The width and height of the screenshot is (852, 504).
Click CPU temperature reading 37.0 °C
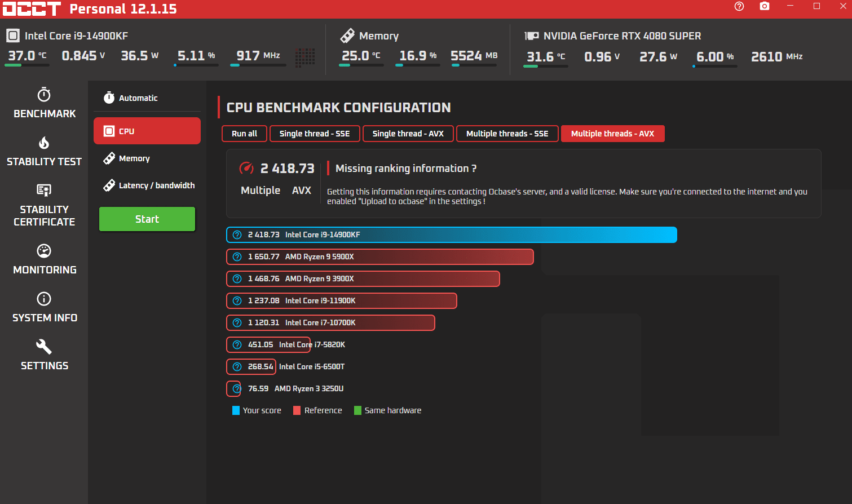tap(27, 56)
